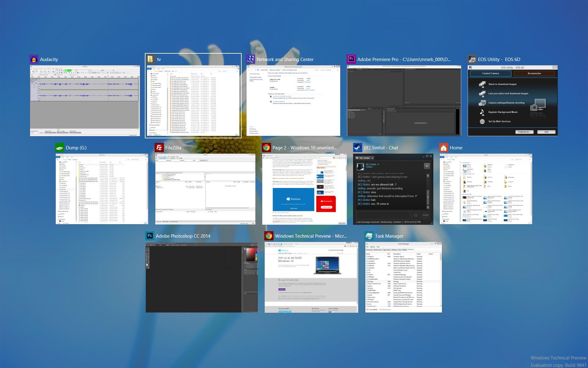Select the highlighted tv folder window thumbnail
This screenshot has width=588, height=368.
click(x=193, y=101)
